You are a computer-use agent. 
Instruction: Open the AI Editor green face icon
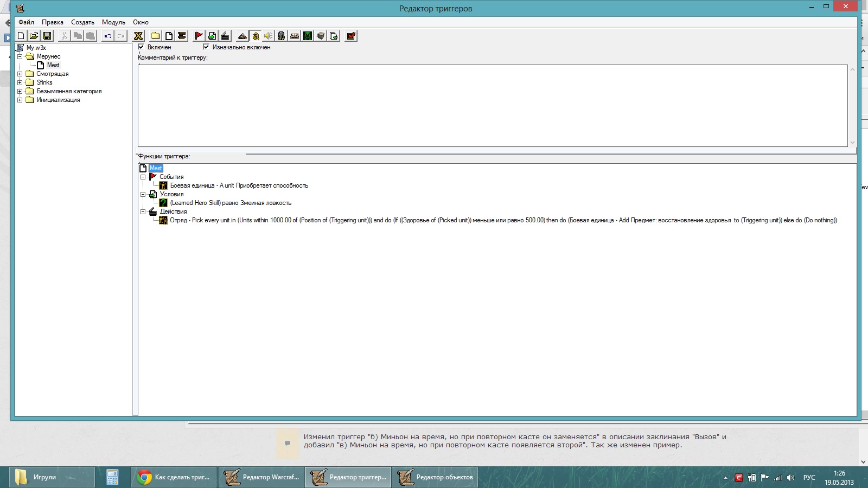click(x=308, y=36)
